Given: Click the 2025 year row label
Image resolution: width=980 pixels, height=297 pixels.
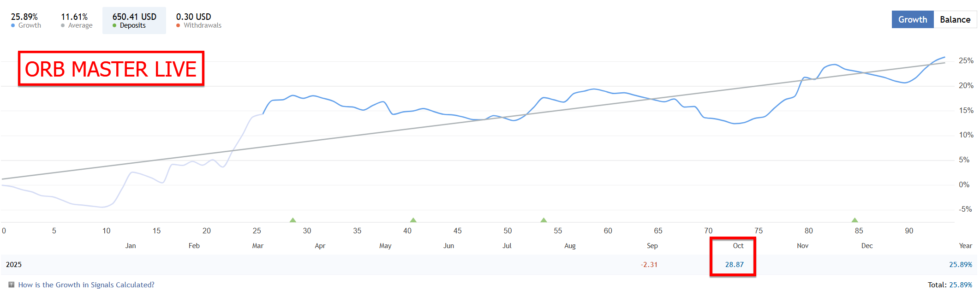Looking at the screenshot, I should tap(14, 265).
